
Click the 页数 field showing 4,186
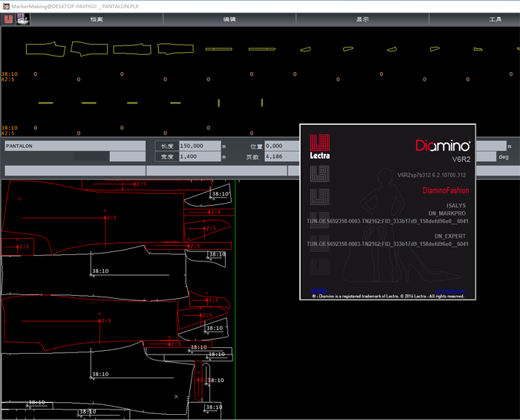pos(282,157)
